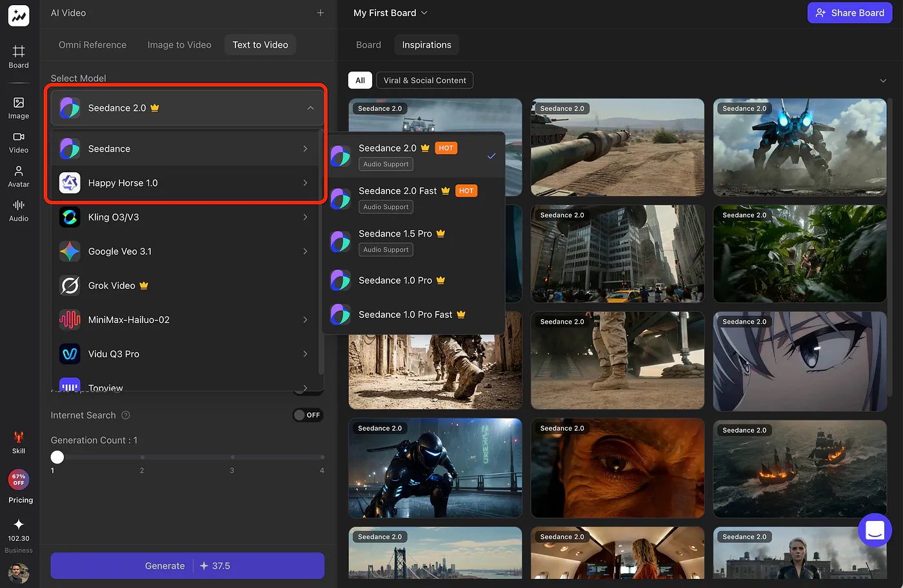Open the Skill icon in sidebar
Screen dimensions: 903x588
[x=19, y=442]
